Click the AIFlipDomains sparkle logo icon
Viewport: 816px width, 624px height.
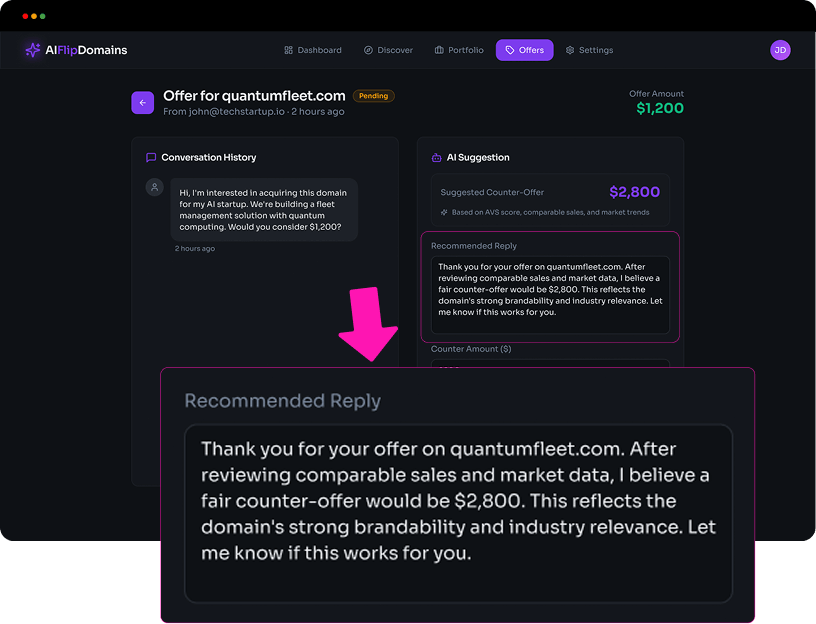[33, 50]
